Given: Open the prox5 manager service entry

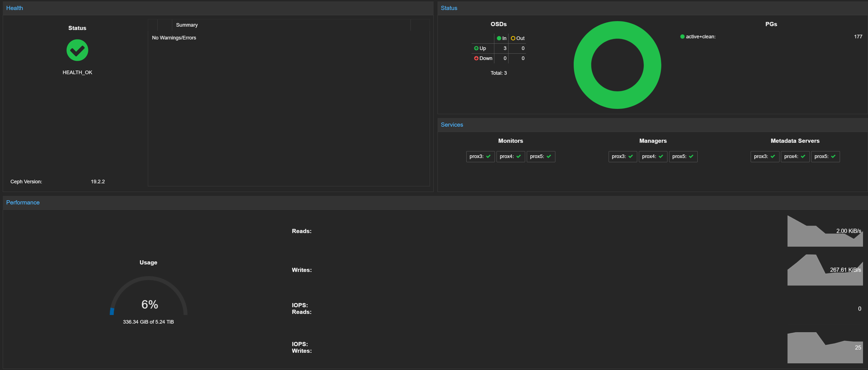Looking at the screenshot, I should [x=683, y=156].
